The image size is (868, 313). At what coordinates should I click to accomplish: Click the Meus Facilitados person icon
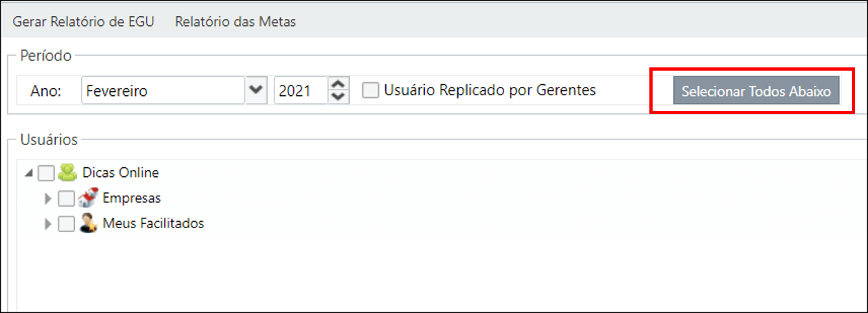point(88,224)
